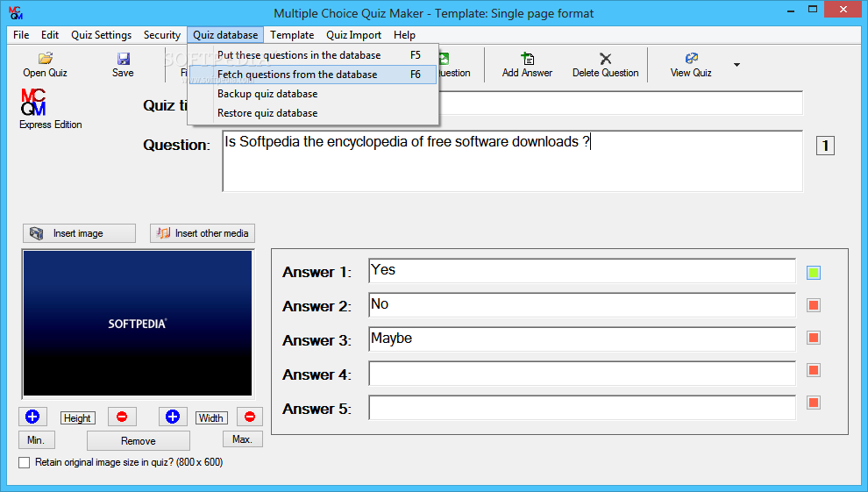Select Fetch questions from the database

[313, 75]
